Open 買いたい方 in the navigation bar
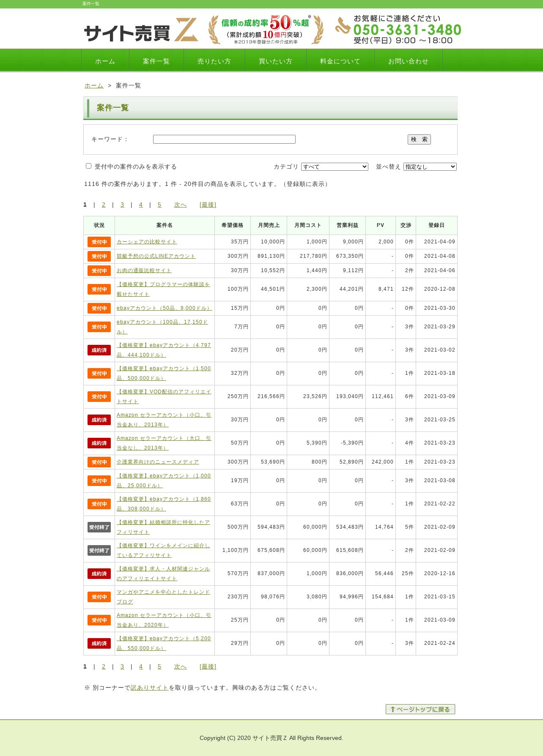 tap(276, 61)
